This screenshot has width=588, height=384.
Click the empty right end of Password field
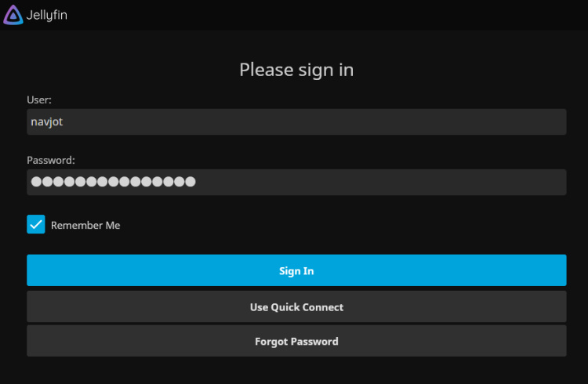pyautogui.click(x=533, y=182)
